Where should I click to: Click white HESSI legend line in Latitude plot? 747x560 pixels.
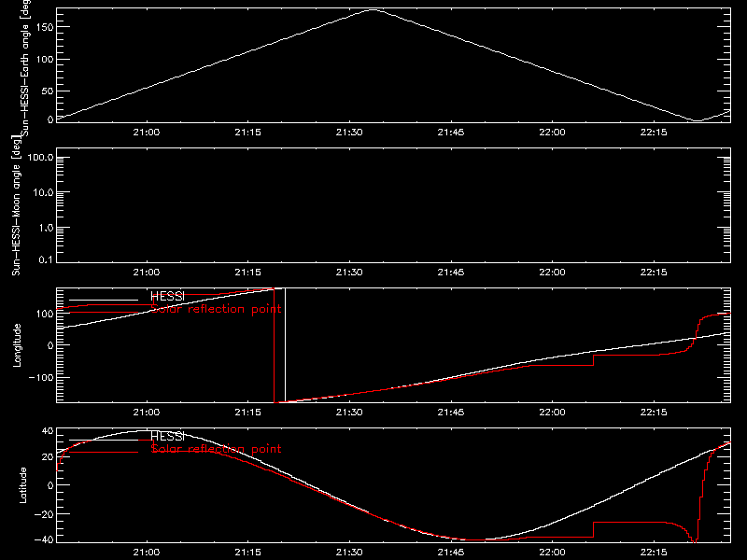(104, 440)
